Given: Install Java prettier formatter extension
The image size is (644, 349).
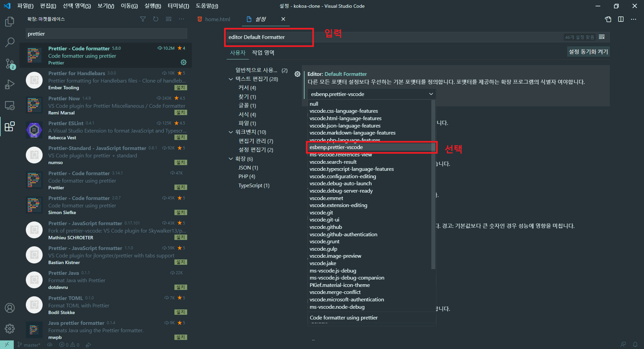Looking at the screenshot, I should [x=180, y=337].
